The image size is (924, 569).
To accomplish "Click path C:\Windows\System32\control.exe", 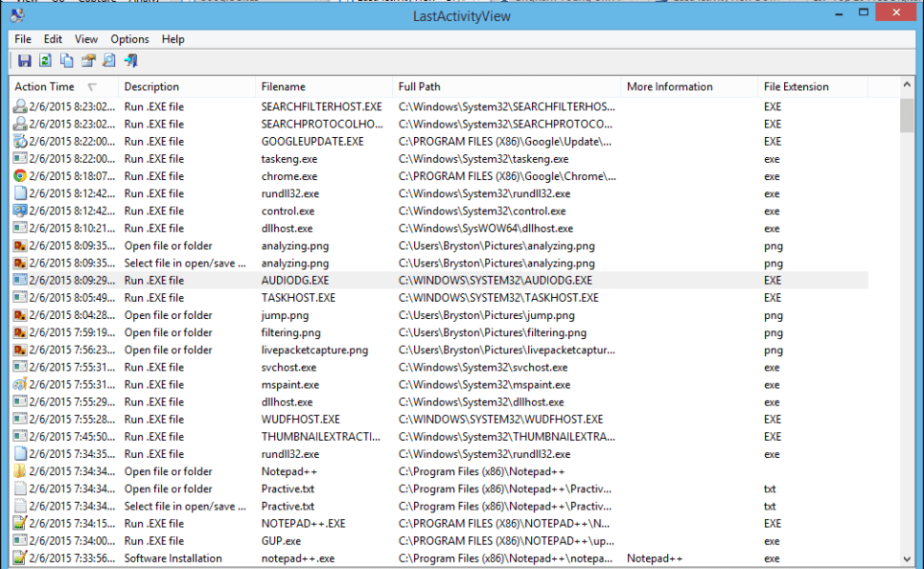I will (482, 211).
